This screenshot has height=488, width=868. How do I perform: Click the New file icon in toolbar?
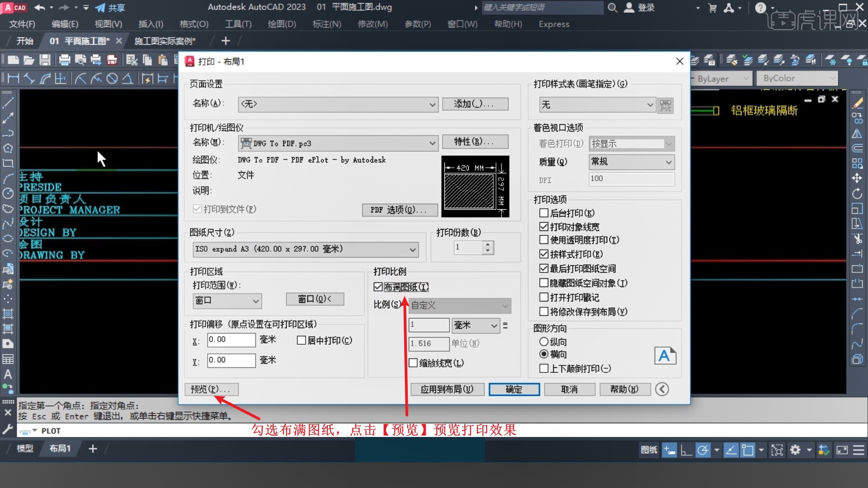click(13, 60)
